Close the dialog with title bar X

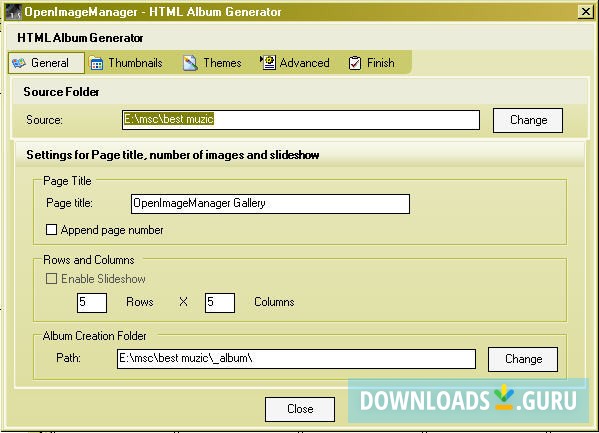coord(585,11)
